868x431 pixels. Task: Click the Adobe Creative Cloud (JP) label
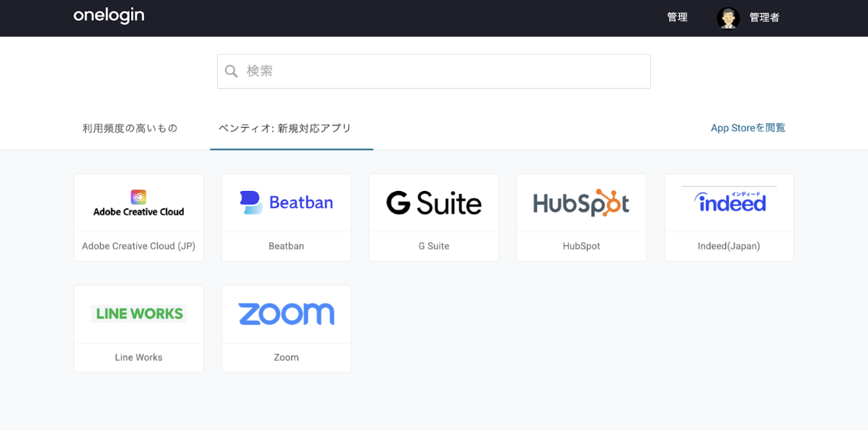point(138,246)
